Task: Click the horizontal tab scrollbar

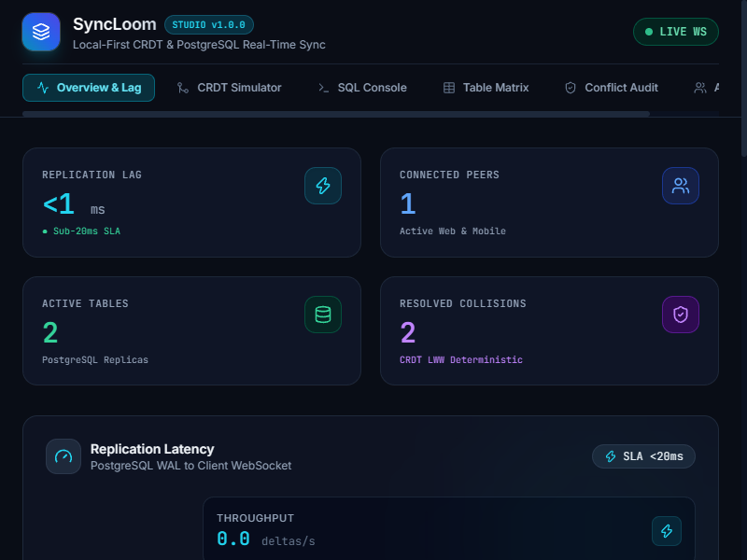Action: pyautogui.click(x=336, y=114)
